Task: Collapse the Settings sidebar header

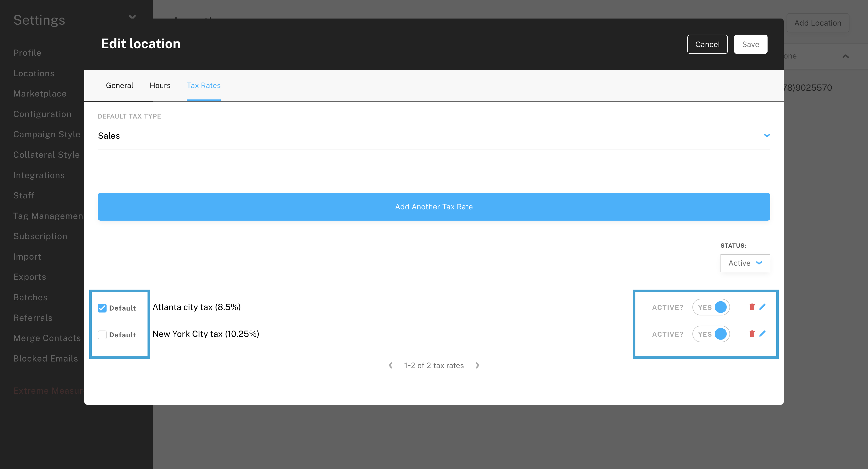Action: pyautogui.click(x=132, y=17)
